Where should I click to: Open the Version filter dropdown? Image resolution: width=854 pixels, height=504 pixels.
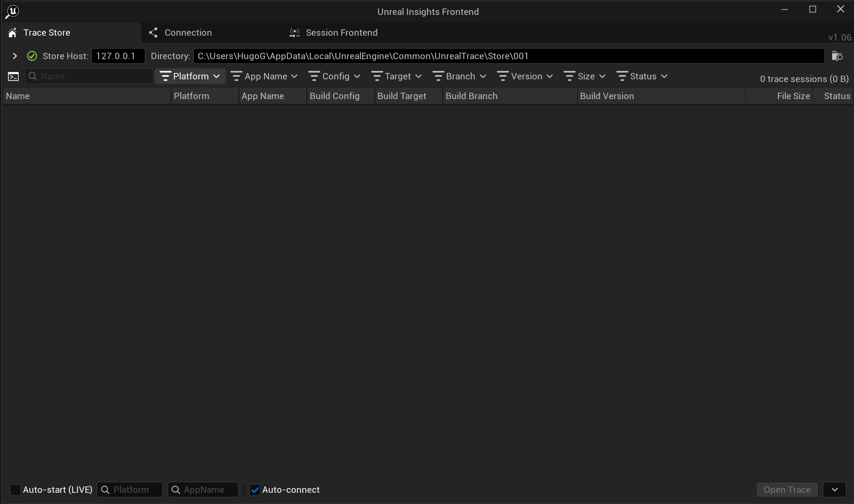pos(525,76)
